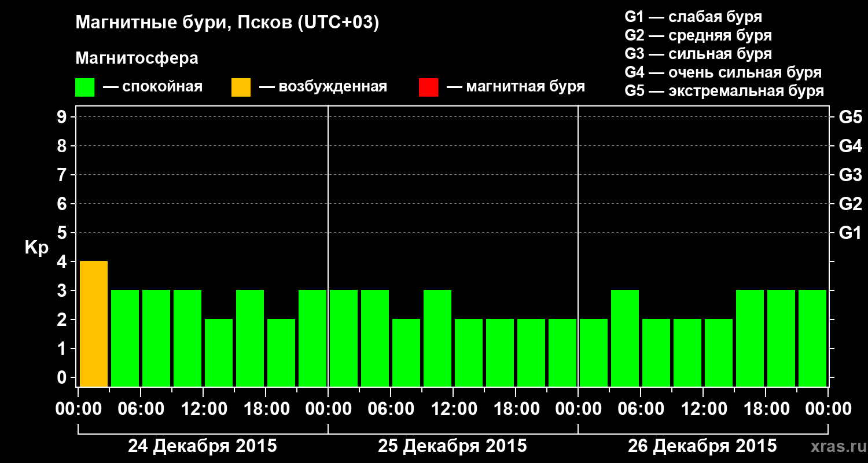Click the Kp axis value 9
868x463 pixels.
coord(63,117)
